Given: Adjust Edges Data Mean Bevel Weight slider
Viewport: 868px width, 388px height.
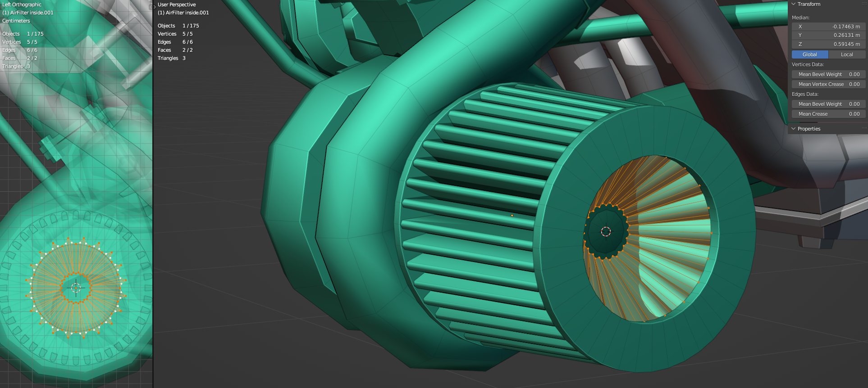Looking at the screenshot, I should coord(828,104).
